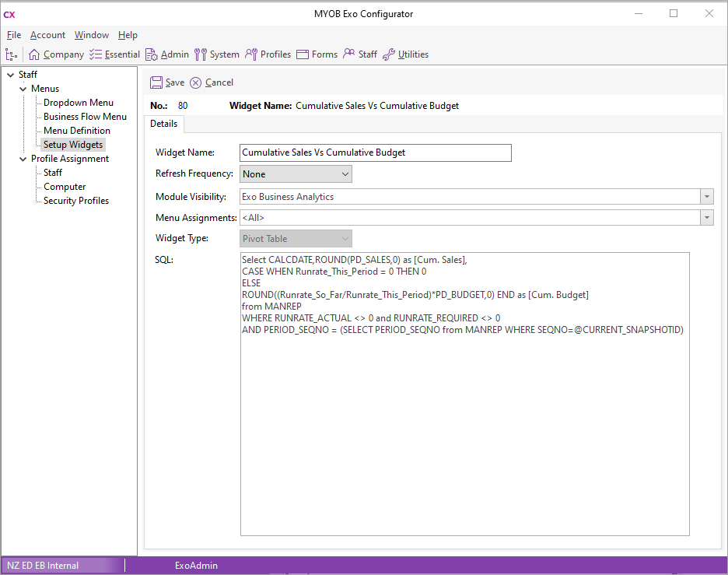Image resolution: width=728 pixels, height=575 pixels.
Task: Open the Account menu
Action: click(47, 35)
